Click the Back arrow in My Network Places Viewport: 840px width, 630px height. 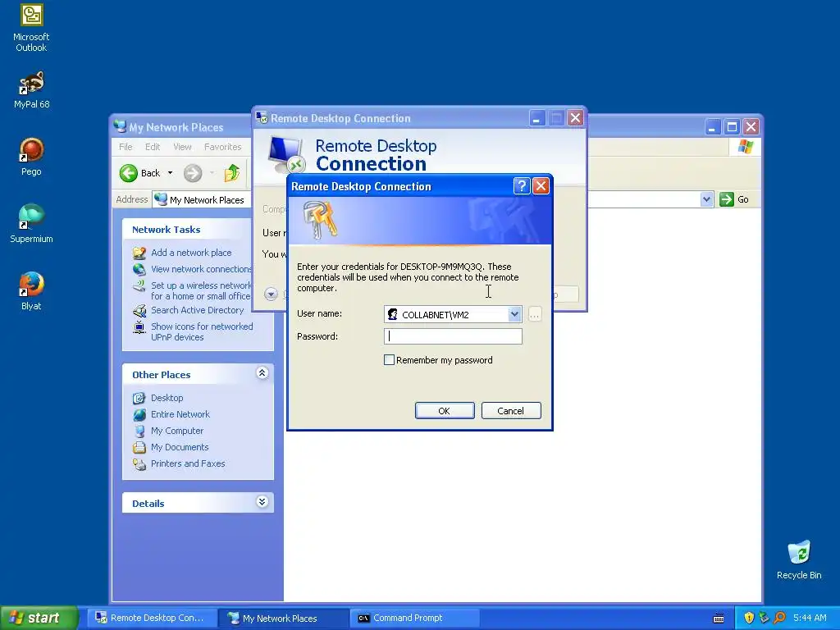point(129,173)
